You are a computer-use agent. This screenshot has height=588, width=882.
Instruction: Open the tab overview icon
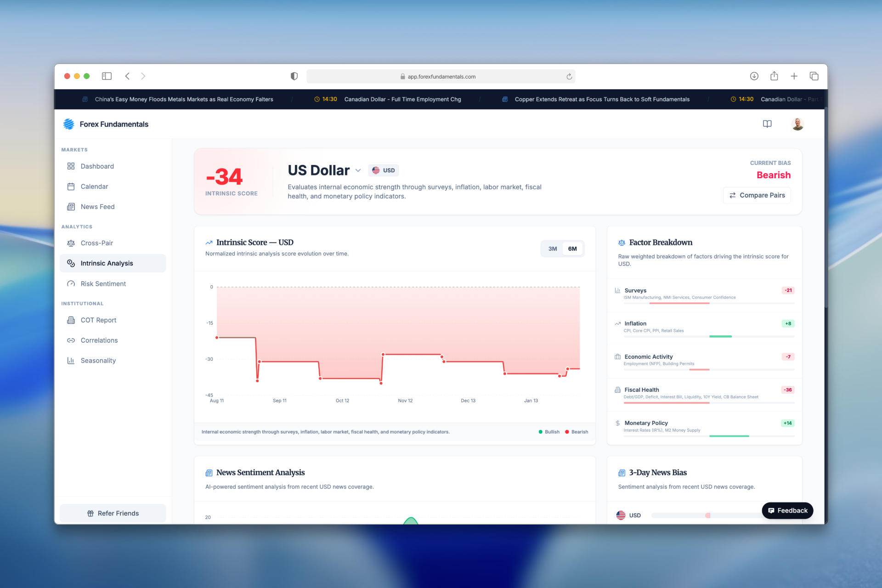814,76
